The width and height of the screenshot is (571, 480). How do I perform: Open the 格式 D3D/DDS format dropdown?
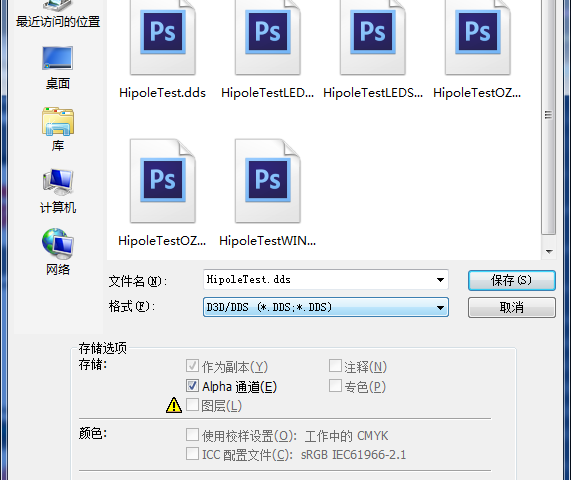point(326,307)
